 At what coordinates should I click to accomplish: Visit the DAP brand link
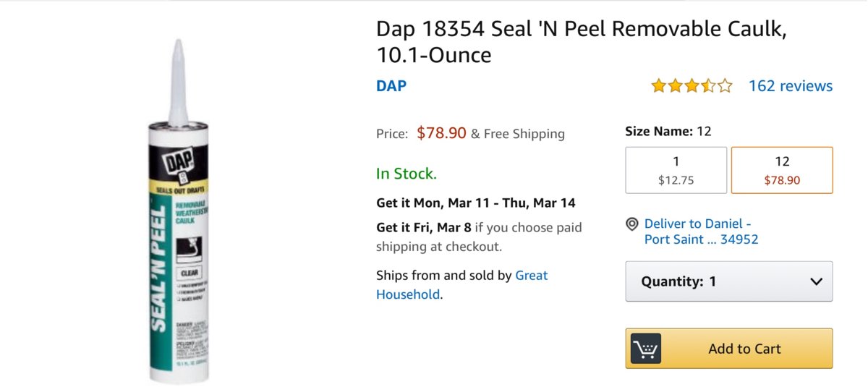[391, 86]
